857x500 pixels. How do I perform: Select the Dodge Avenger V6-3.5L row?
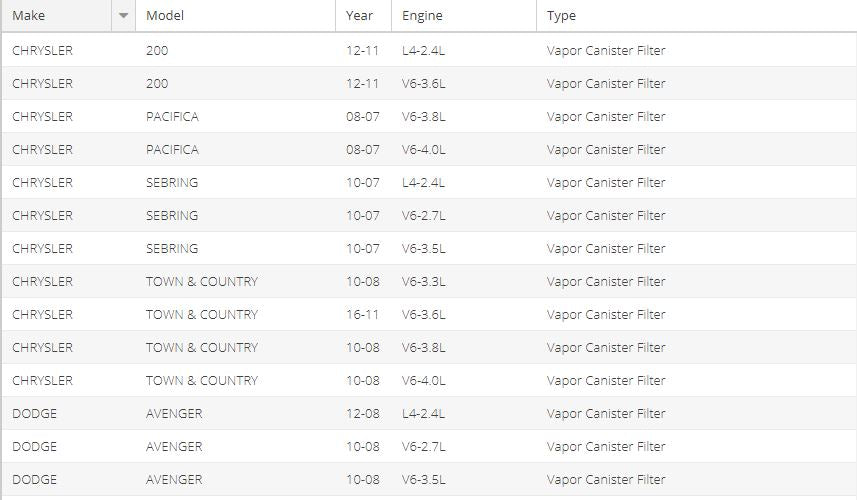(x=428, y=479)
